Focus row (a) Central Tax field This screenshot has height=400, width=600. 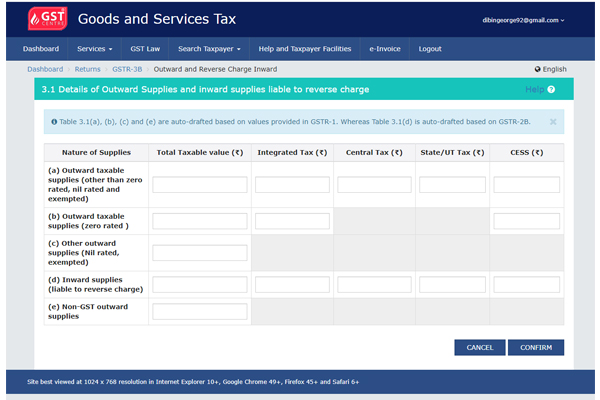374,184
